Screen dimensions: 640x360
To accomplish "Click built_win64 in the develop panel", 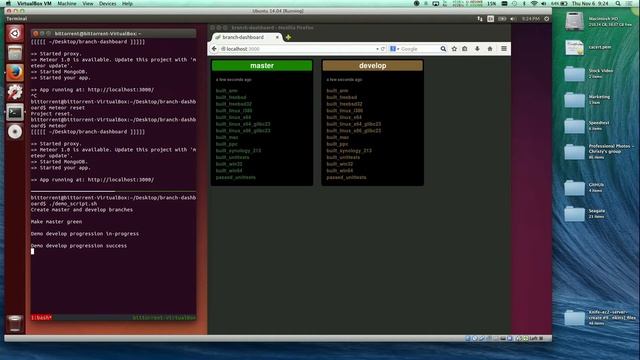I will tap(340, 171).
